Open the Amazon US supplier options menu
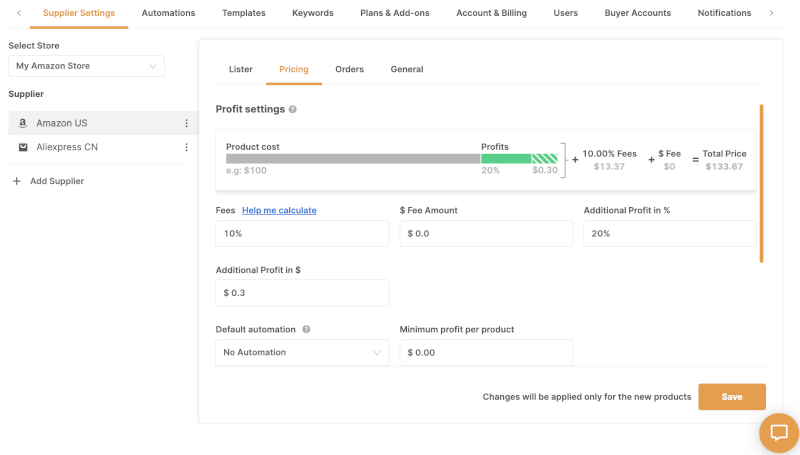800x455 pixels. (186, 123)
